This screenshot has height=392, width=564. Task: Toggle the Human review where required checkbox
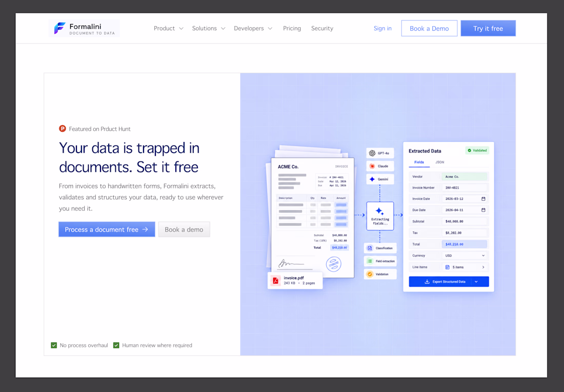click(x=116, y=345)
